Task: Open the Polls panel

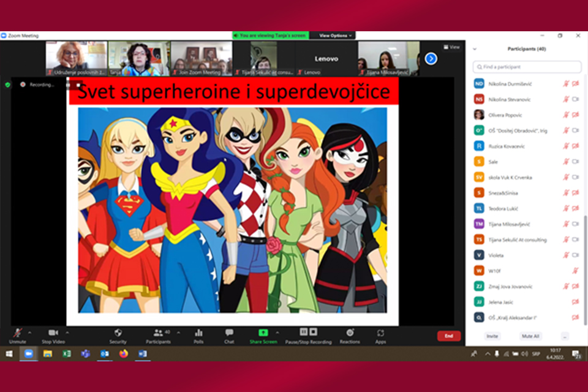Action: tap(198, 333)
